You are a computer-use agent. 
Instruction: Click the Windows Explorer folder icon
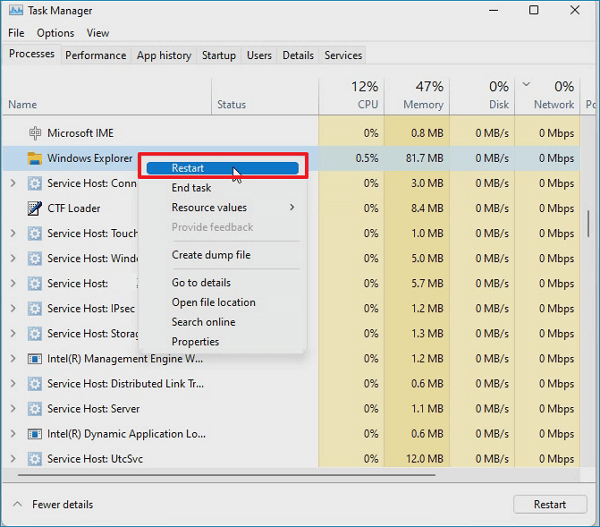[35, 158]
